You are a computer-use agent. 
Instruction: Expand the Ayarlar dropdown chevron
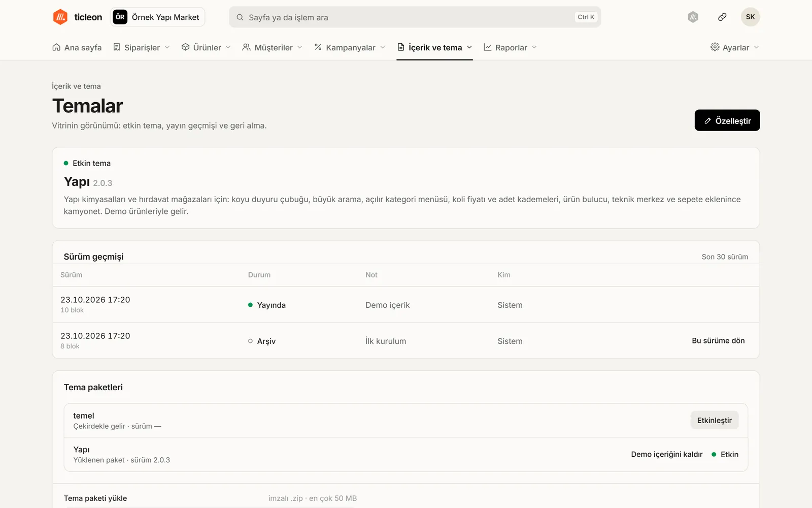pos(756,47)
